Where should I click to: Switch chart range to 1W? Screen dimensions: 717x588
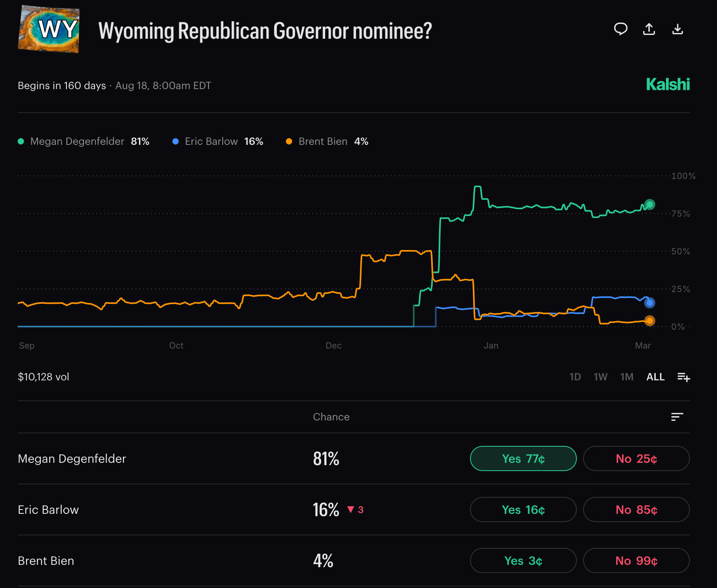pyautogui.click(x=600, y=377)
